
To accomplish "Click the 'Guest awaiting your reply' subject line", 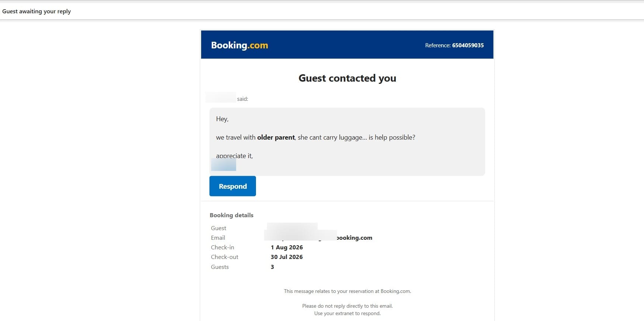I will (x=37, y=11).
